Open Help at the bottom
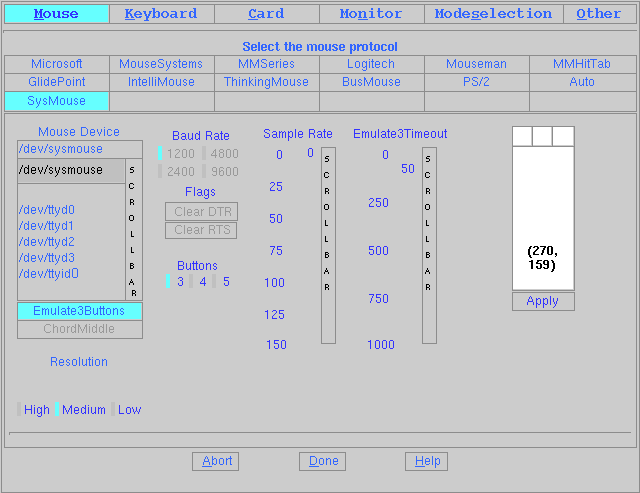640x493 pixels. pos(427,461)
